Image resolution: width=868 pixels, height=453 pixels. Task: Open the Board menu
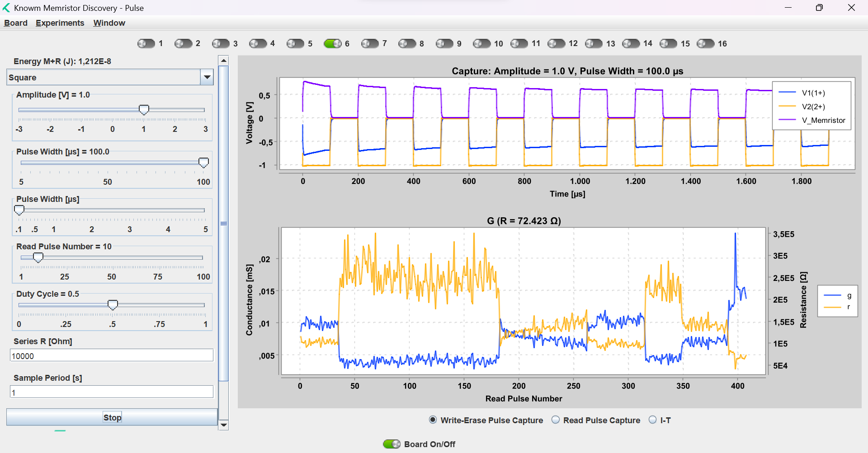tap(16, 23)
